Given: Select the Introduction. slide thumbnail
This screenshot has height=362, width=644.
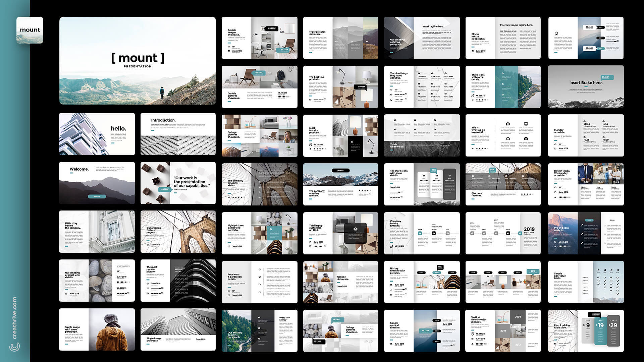Looking at the screenshot, I should 178,134.
